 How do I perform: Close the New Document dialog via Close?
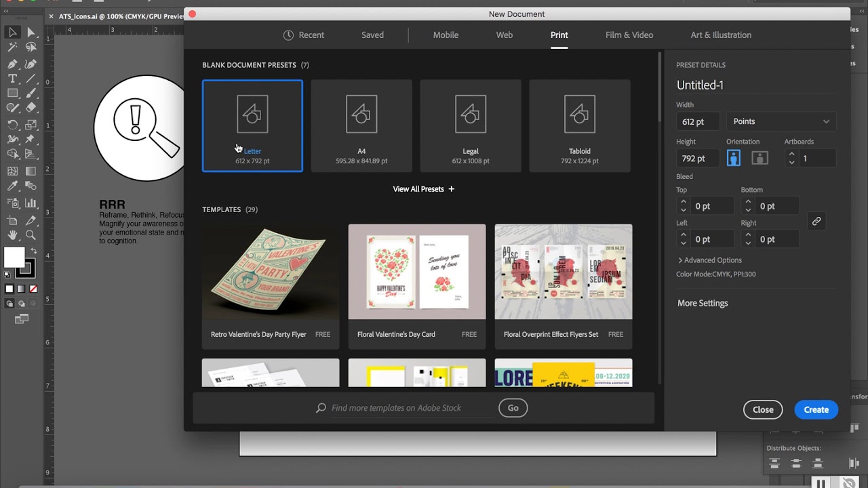[x=763, y=409]
